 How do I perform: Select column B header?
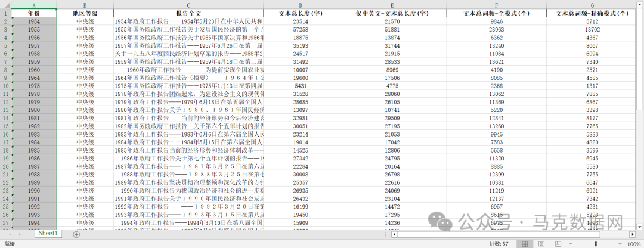[x=85, y=5]
